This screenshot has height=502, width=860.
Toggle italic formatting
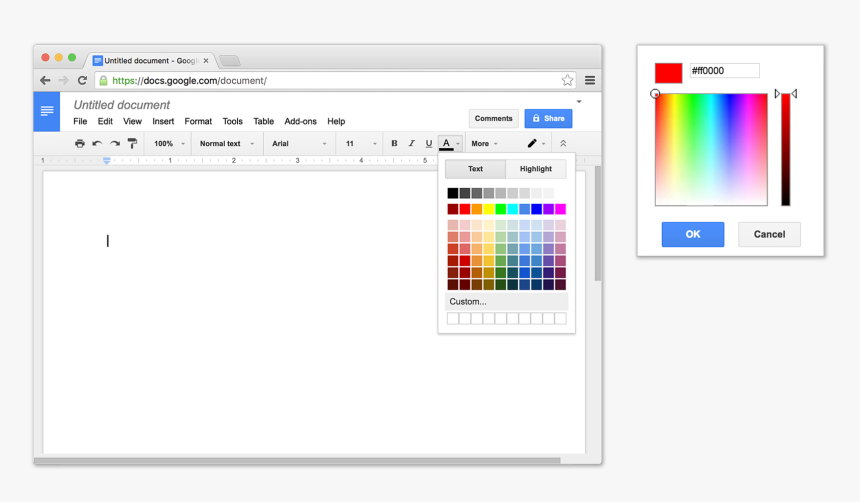click(x=411, y=144)
